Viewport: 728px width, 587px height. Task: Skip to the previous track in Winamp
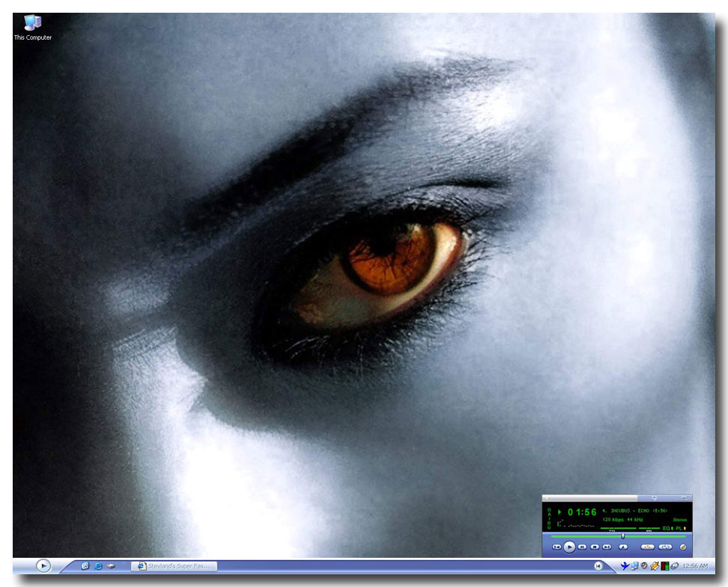pos(556,547)
